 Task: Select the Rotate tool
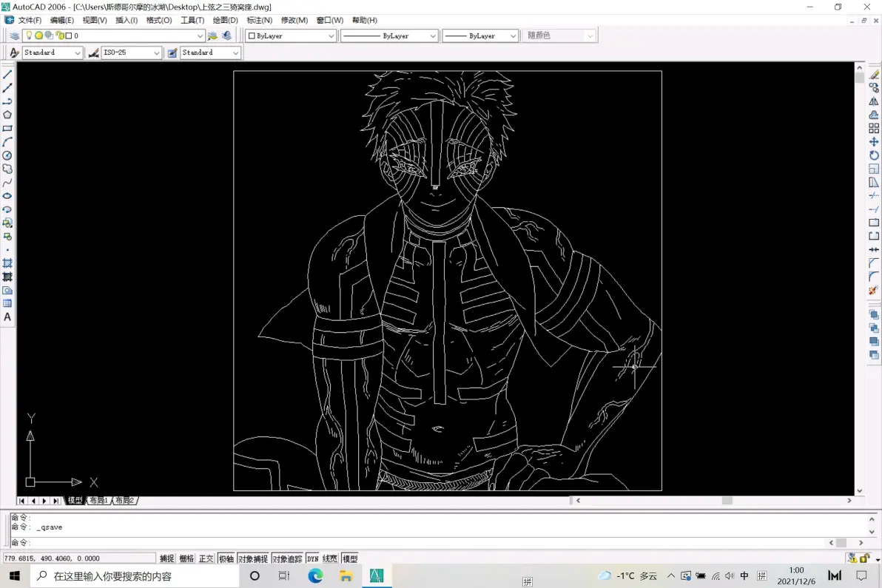(x=874, y=155)
